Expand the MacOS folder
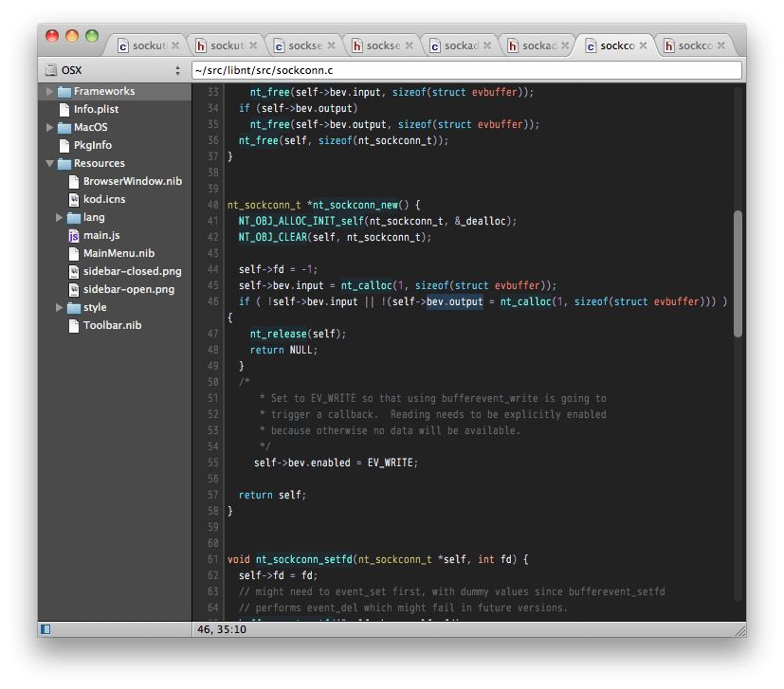 pos(49,127)
